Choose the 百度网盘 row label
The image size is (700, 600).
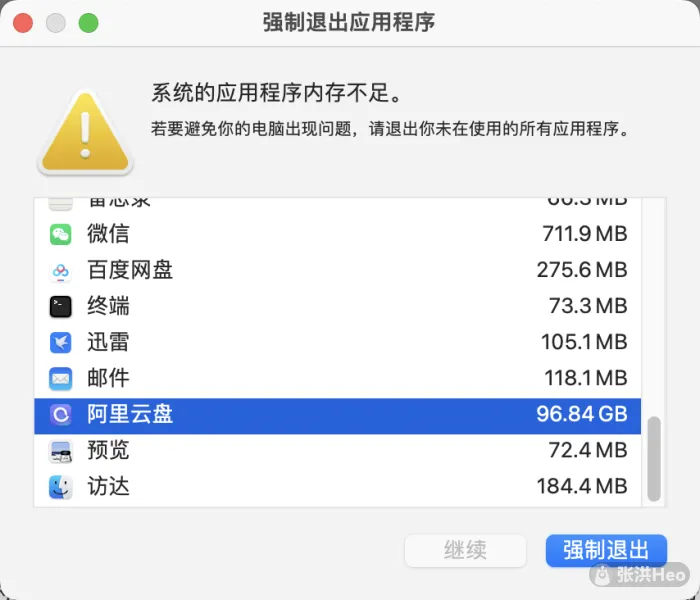tap(130, 270)
